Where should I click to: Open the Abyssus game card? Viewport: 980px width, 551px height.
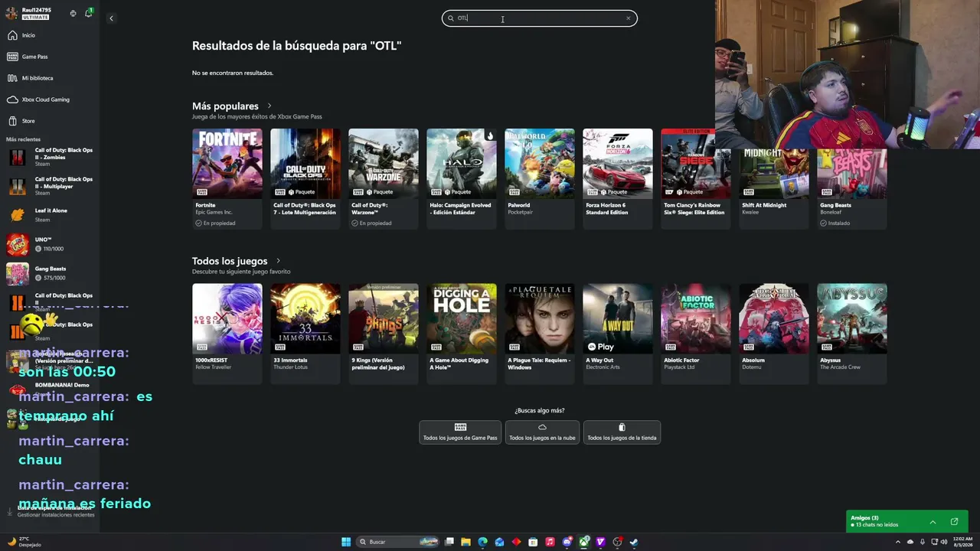tap(851, 333)
